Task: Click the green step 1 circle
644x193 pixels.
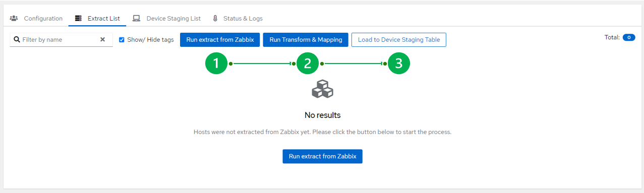Action: pos(216,63)
